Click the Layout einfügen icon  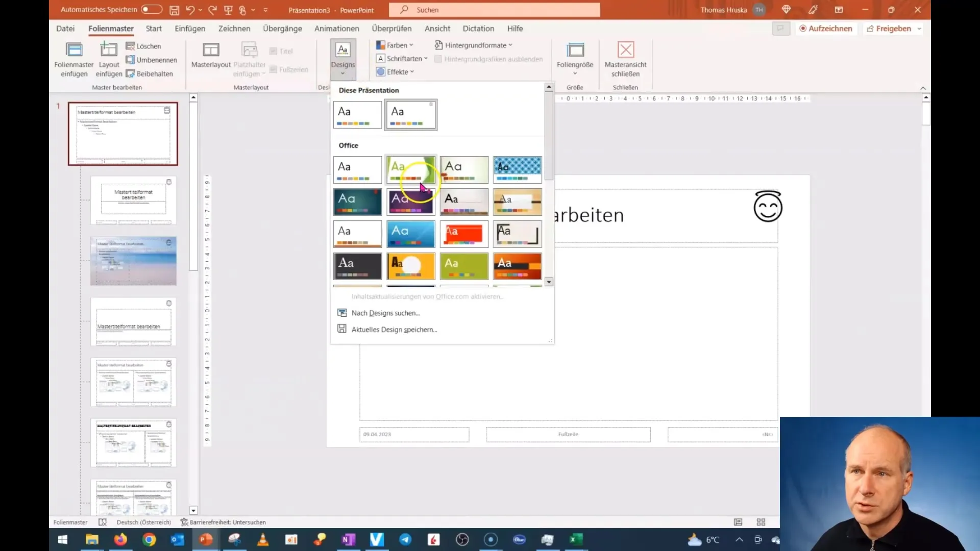109,50
